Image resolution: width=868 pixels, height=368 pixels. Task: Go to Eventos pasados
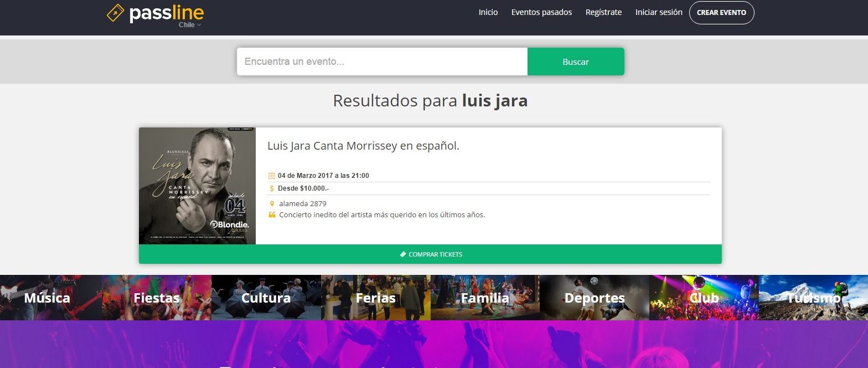point(541,12)
